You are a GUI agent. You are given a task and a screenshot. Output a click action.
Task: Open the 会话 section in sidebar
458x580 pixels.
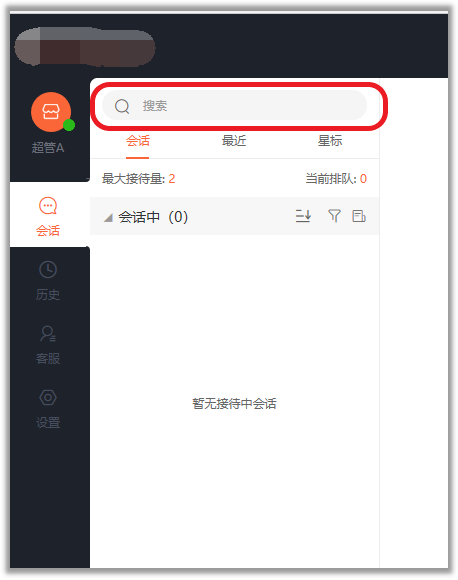coord(48,217)
